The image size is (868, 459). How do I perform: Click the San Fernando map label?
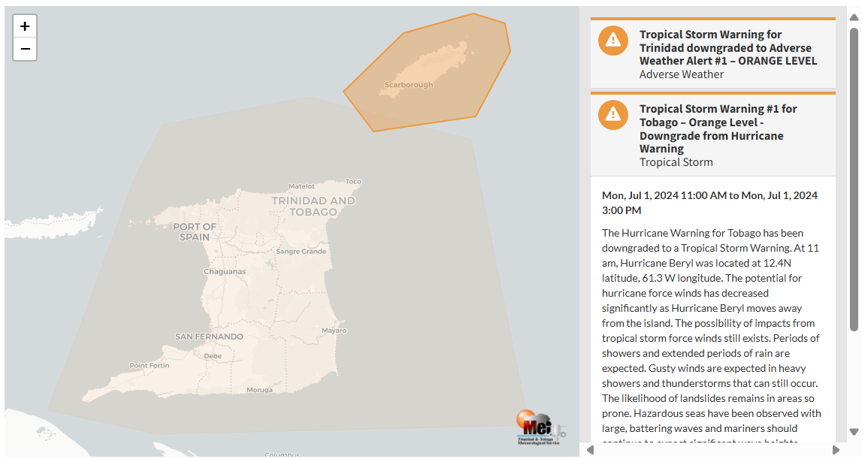coord(209,336)
